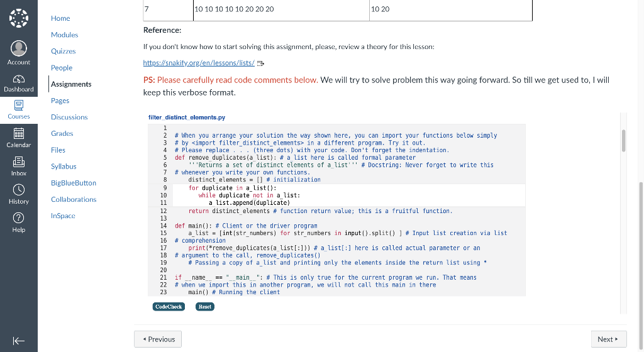Open Modules in course menu

click(65, 35)
